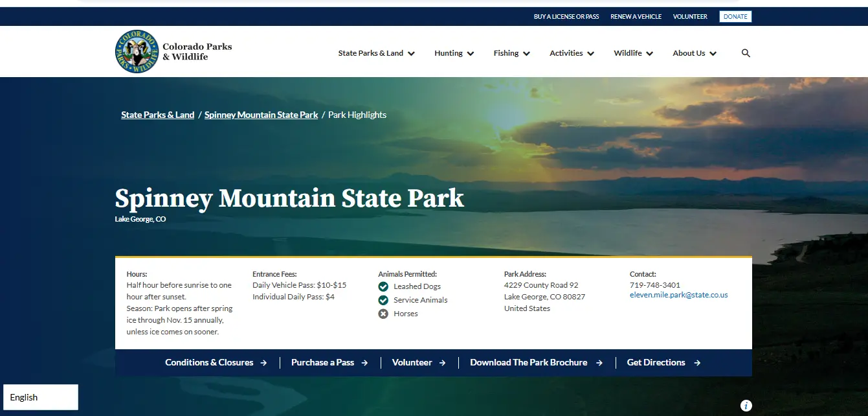
Task: Click arrow icon next to Purchase a Pass
Action: pyautogui.click(x=364, y=363)
